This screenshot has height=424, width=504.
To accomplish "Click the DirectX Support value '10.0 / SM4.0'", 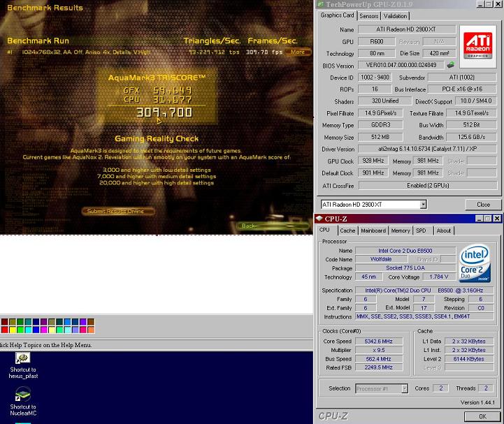I will tap(476, 101).
